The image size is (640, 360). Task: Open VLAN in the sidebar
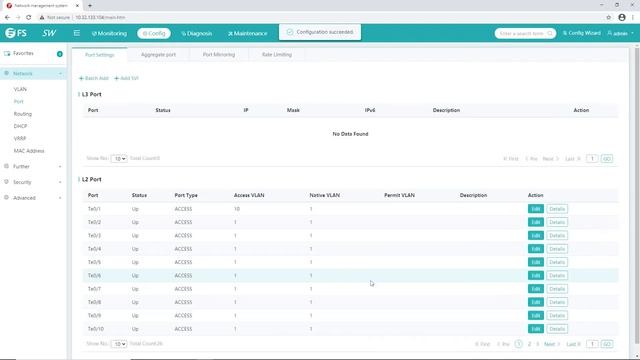pyautogui.click(x=20, y=89)
